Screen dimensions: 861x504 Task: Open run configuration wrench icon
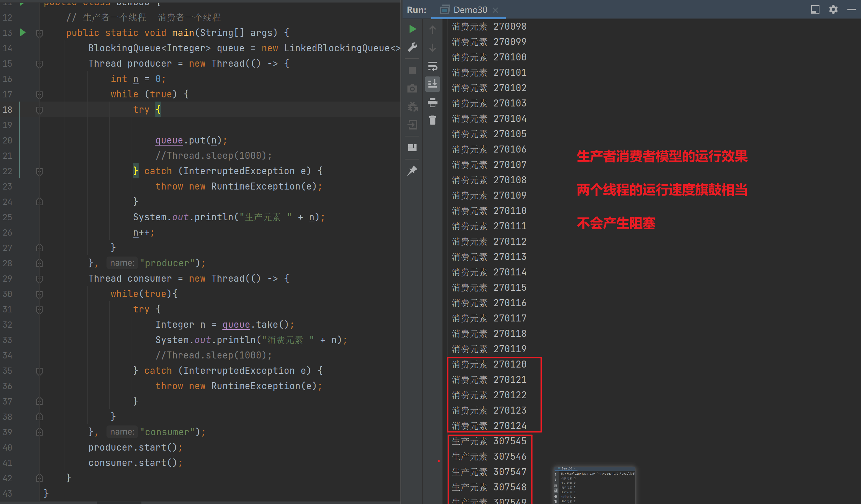(412, 47)
